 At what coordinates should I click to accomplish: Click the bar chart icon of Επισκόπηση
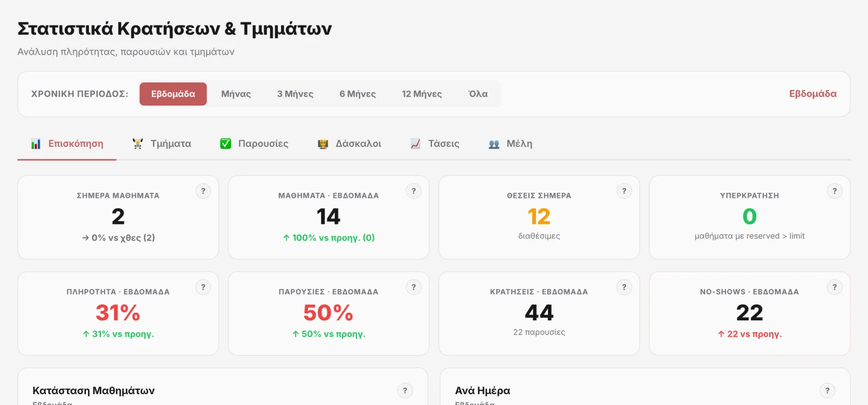click(x=36, y=144)
